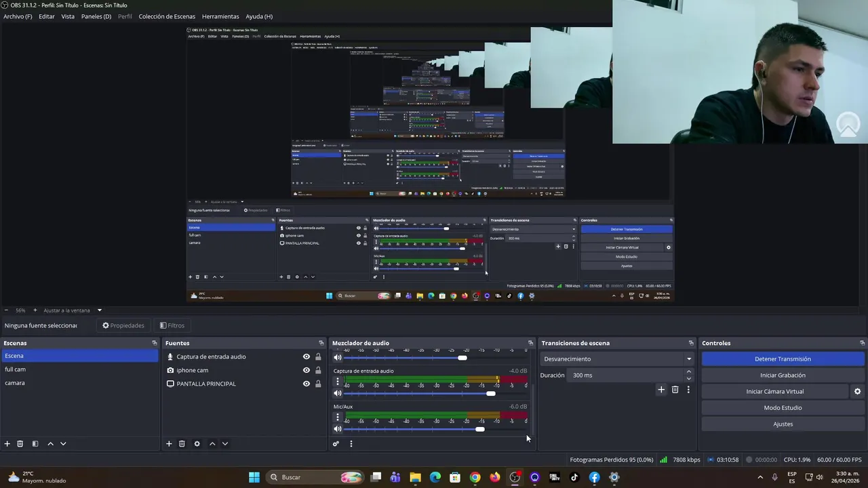Hide the PANTALLA PRINCIPAL source
The width and height of the screenshot is (868, 488).
[307, 384]
